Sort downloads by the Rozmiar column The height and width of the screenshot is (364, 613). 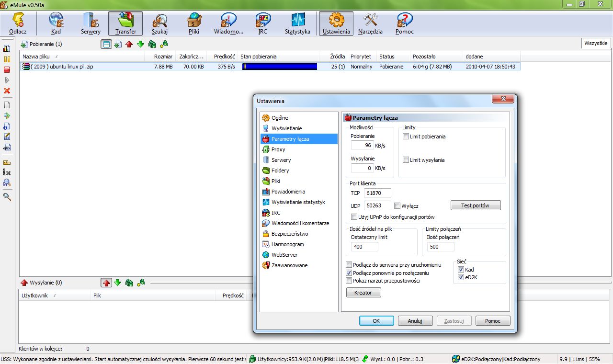tap(160, 57)
